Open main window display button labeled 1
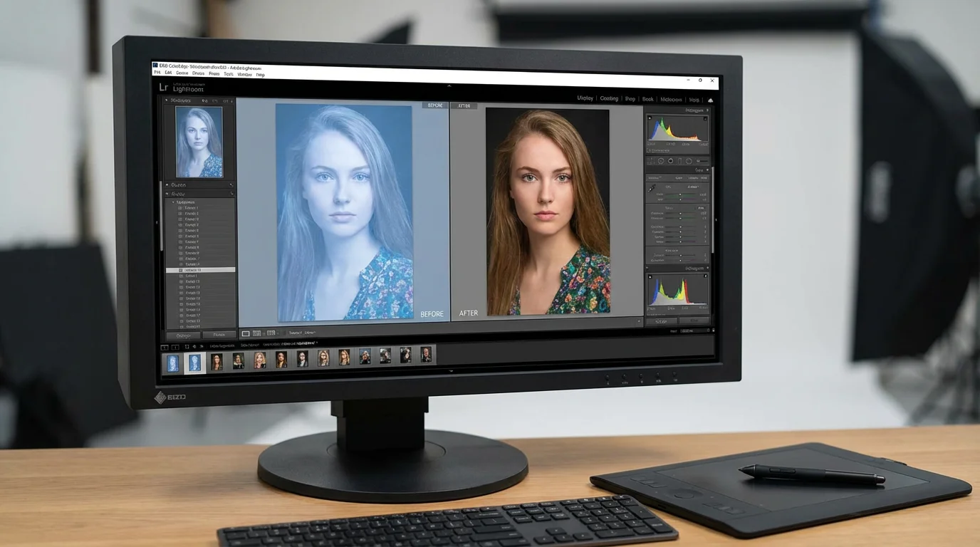Viewport: 980px width, 547px height. [x=165, y=348]
